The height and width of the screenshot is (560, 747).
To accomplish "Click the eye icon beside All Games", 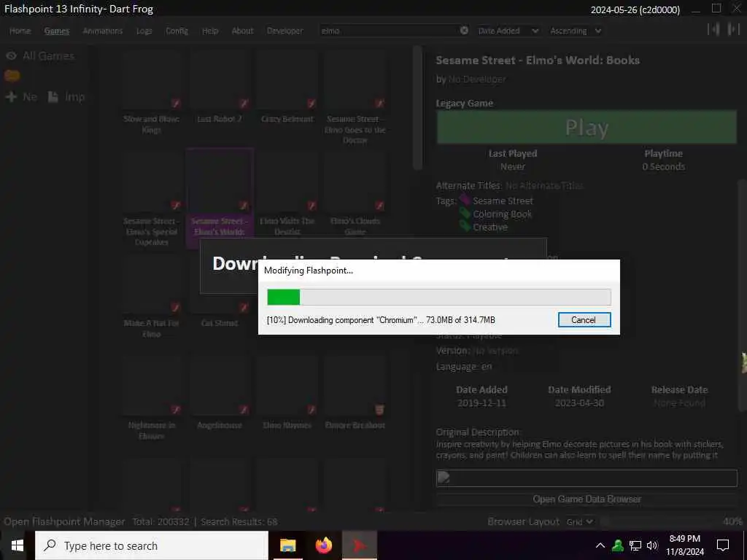I will 11,56.
